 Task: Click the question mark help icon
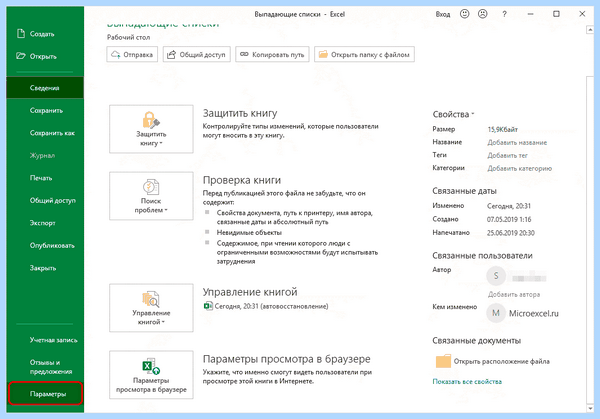[x=504, y=14]
